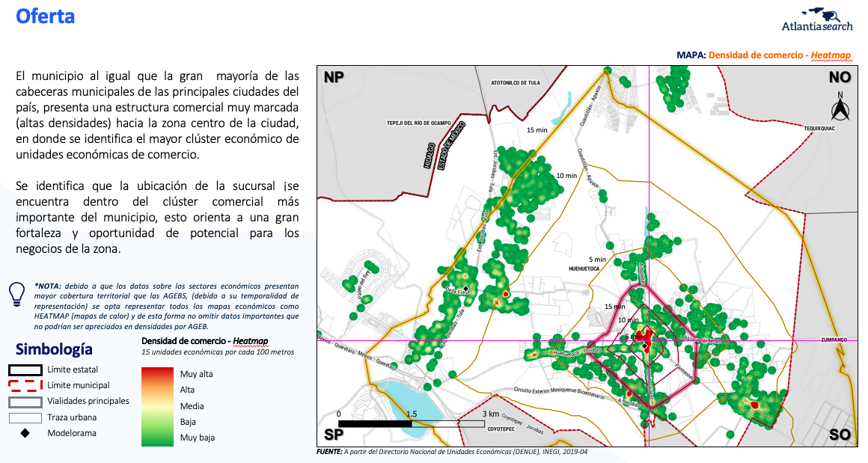The height and width of the screenshot is (463, 868).
Task: Click the "*NOTA:" note paragraph
Action: pyautogui.click(x=167, y=307)
